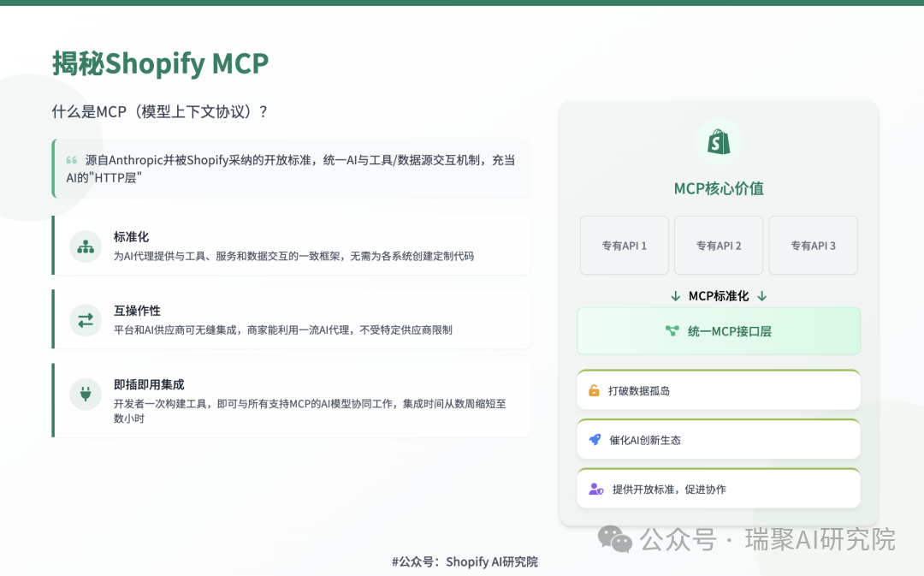Click the 统一MCP接口层 bar

[x=719, y=331]
